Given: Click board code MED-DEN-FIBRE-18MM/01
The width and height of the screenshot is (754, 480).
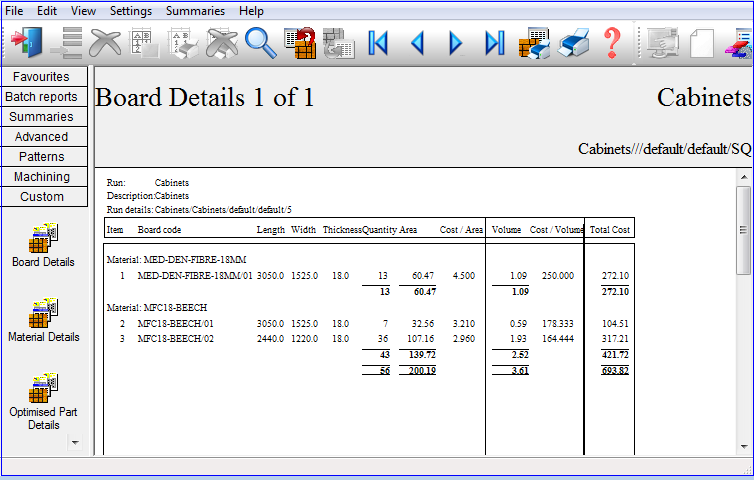Looking at the screenshot, I should [x=195, y=276].
